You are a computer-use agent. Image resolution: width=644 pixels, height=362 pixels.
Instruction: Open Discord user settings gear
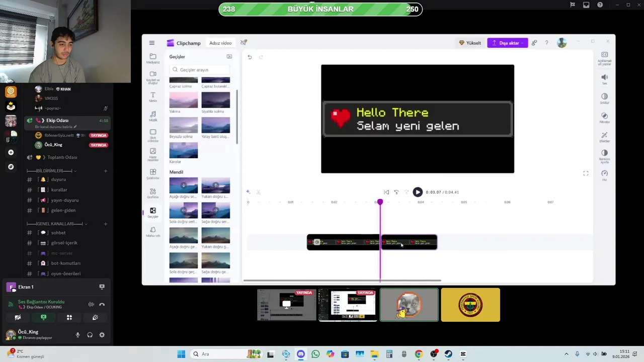102,335
